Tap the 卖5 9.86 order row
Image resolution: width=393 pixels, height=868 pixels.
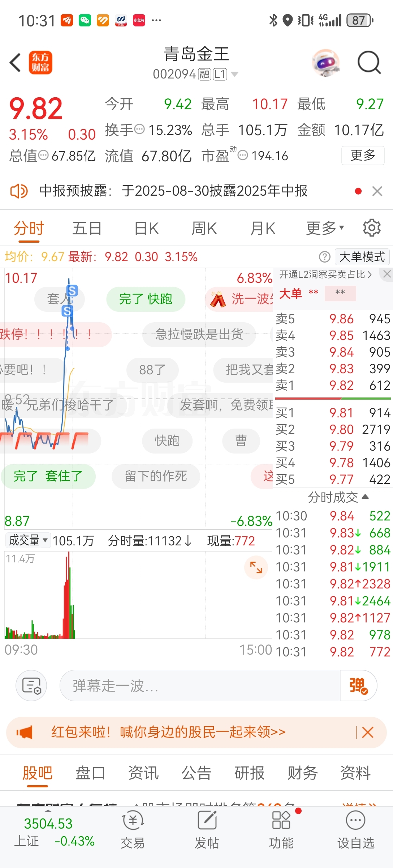(333, 319)
